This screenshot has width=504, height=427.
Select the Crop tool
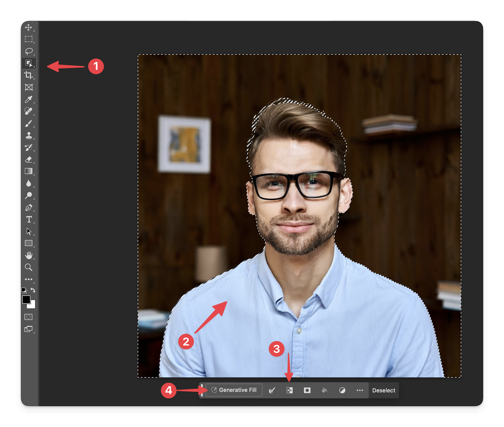pyautogui.click(x=29, y=75)
